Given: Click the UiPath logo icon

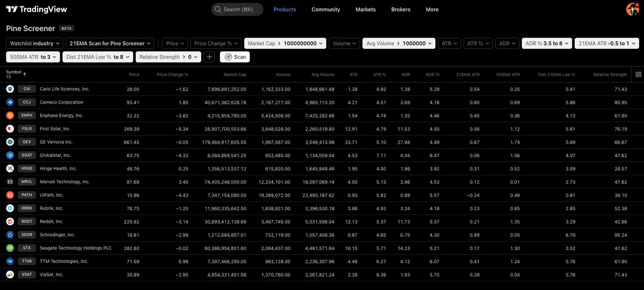Looking at the screenshot, I should (10, 195).
